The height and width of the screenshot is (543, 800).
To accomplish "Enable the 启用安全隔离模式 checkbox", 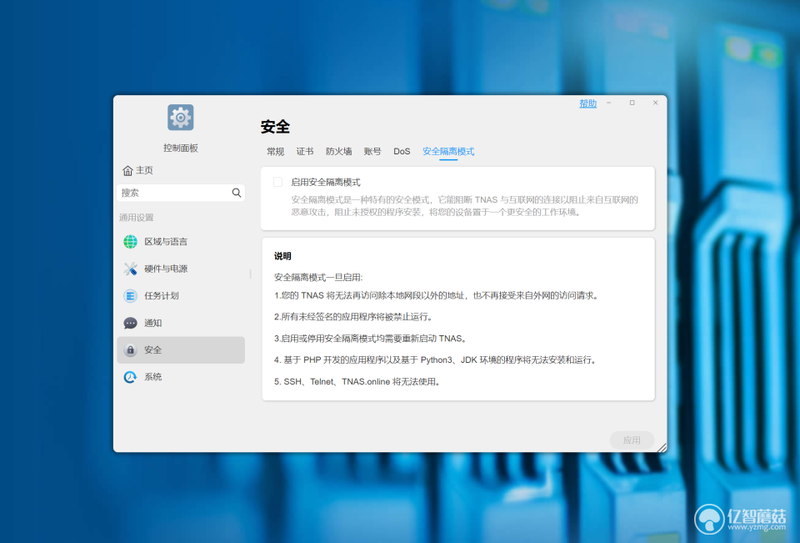I will (x=278, y=182).
